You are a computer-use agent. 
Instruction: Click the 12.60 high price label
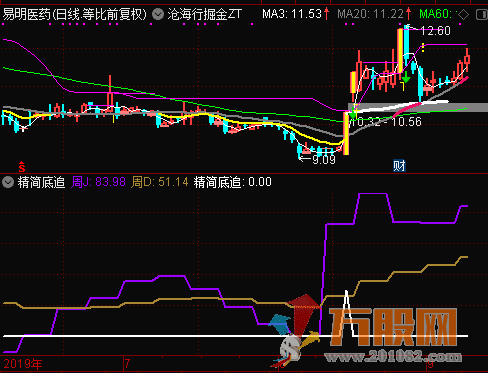coord(435,31)
